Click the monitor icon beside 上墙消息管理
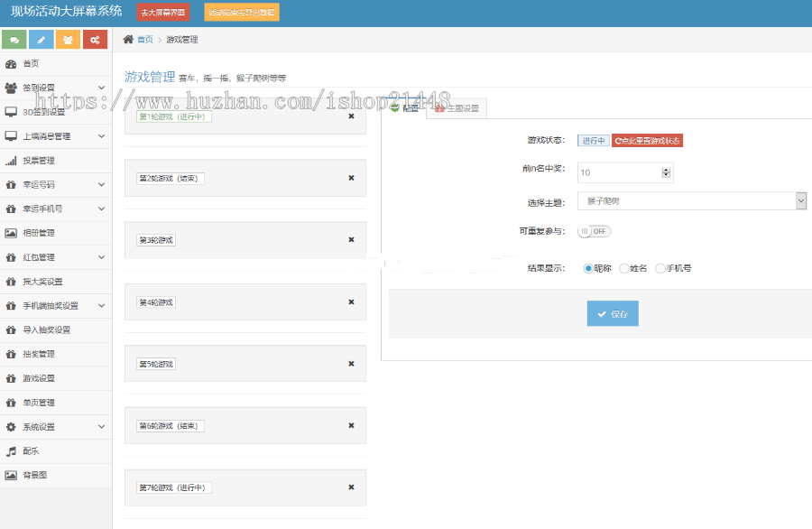 pyautogui.click(x=11, y=136)
